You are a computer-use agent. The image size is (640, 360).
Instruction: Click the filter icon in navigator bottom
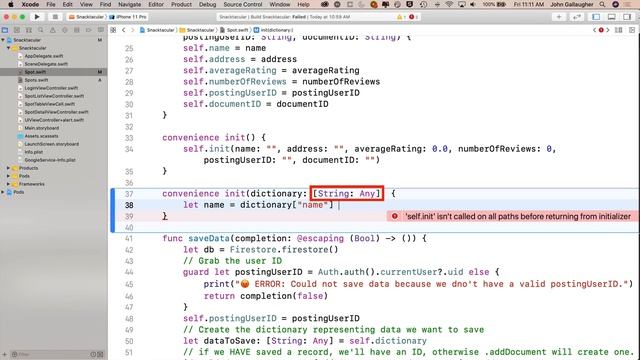(x=14, y=354)
